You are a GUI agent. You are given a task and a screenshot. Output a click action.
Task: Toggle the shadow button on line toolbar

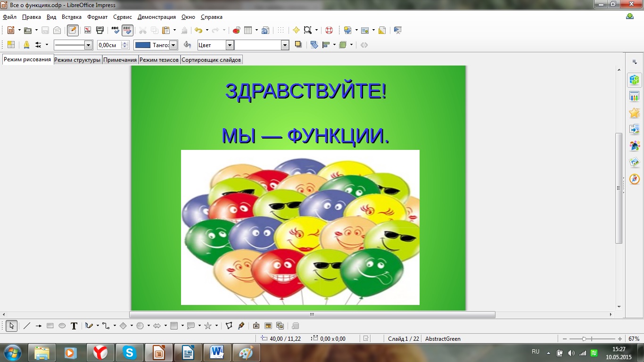[x=298, y=45]
